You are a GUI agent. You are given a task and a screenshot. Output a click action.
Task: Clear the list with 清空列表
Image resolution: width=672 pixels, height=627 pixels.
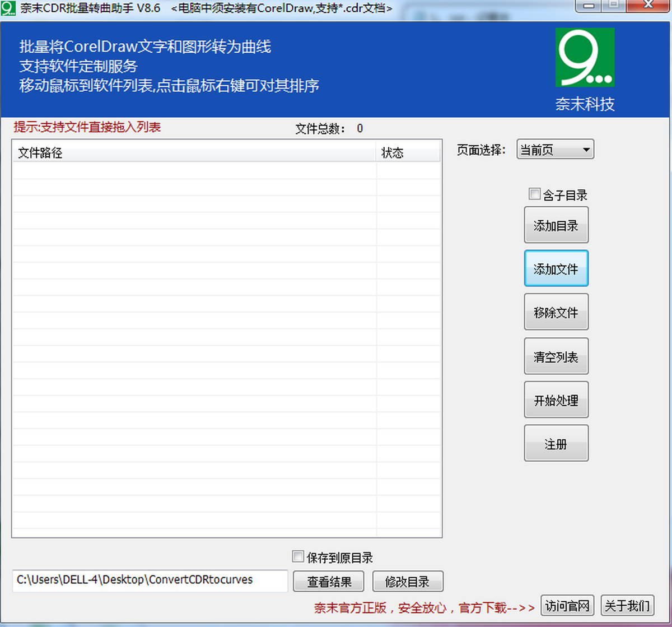(x=556, y=356)
